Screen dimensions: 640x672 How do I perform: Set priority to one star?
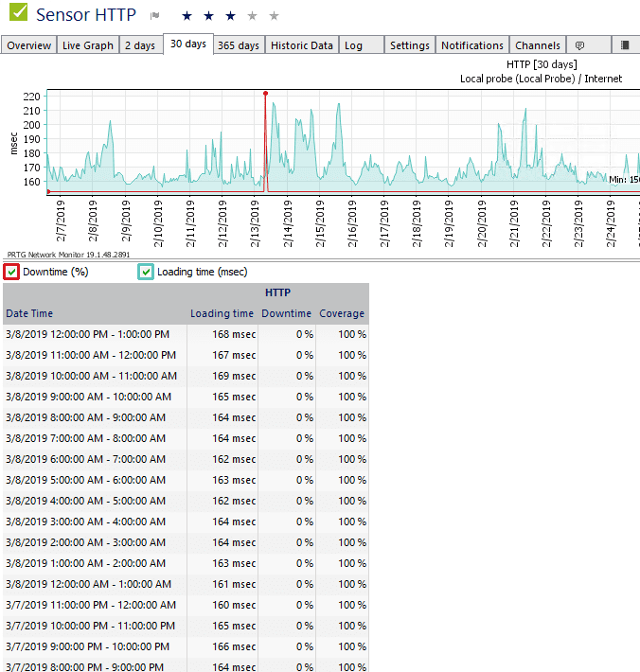point(187,16)
